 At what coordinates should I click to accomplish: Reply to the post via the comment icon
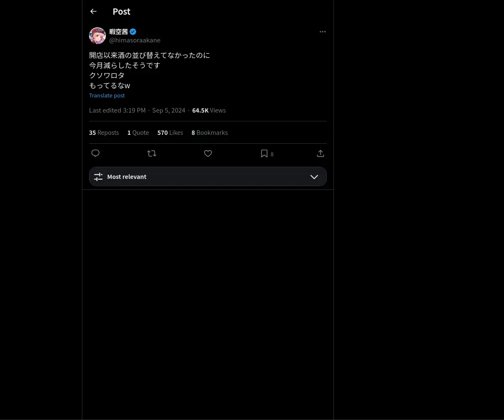(x=95, y=153)
